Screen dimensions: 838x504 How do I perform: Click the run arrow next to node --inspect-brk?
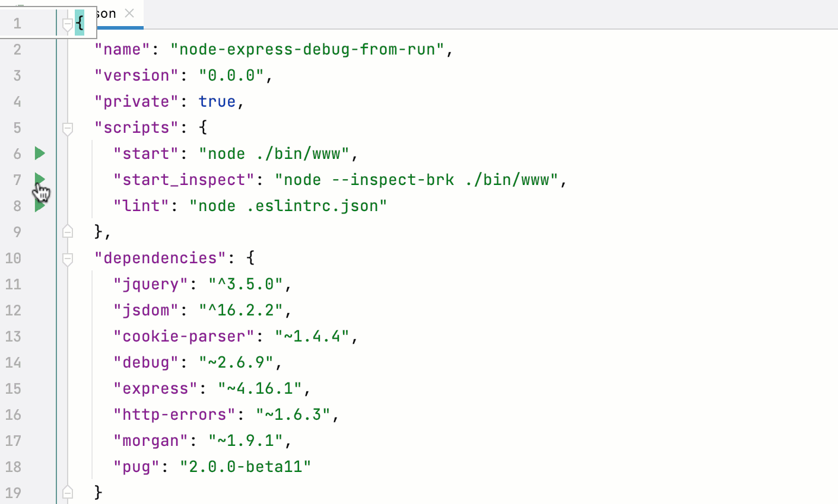(x=39, y=180)
